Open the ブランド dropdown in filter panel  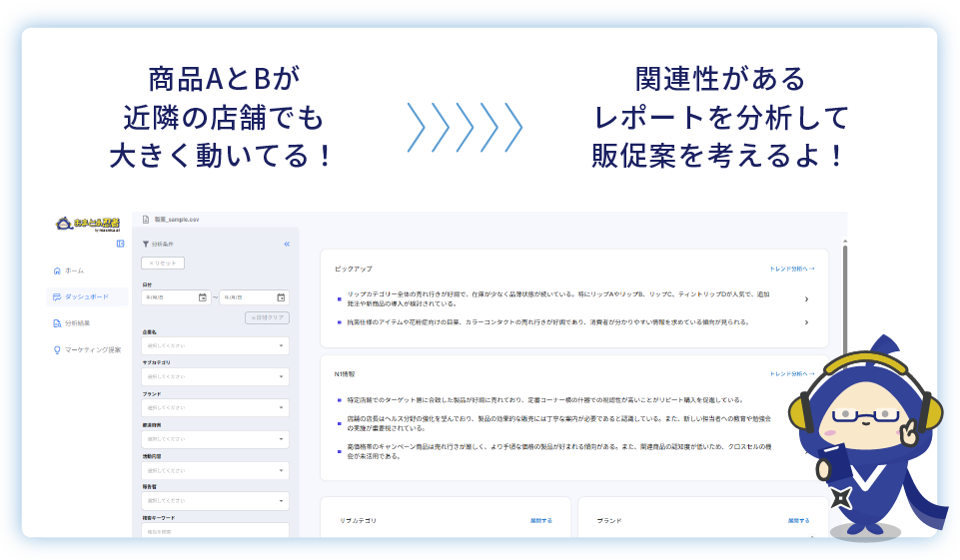(x=215, y=407)
